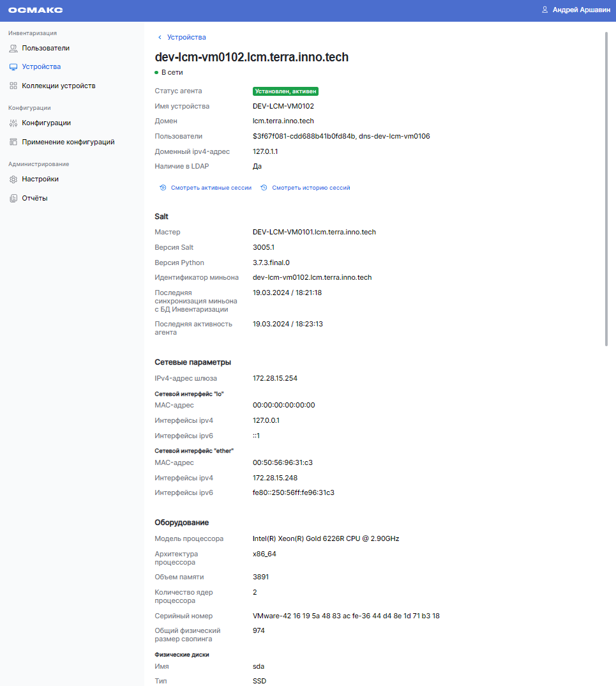616x686 pixels.
Task: Click the ОСМАКС logo
Action: tap(36, 10)
